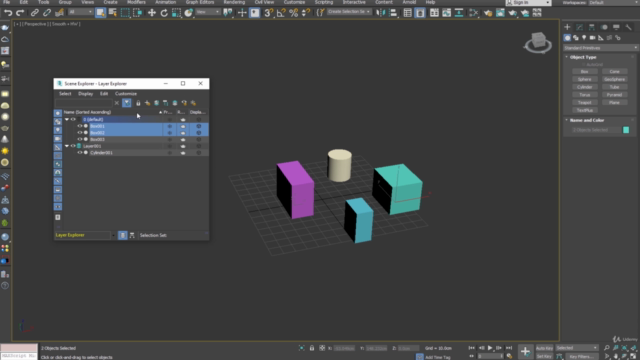640x360 pixels.
Task: Click the Auto Key button
Action: pyautogui.click(x=544, y=348)
